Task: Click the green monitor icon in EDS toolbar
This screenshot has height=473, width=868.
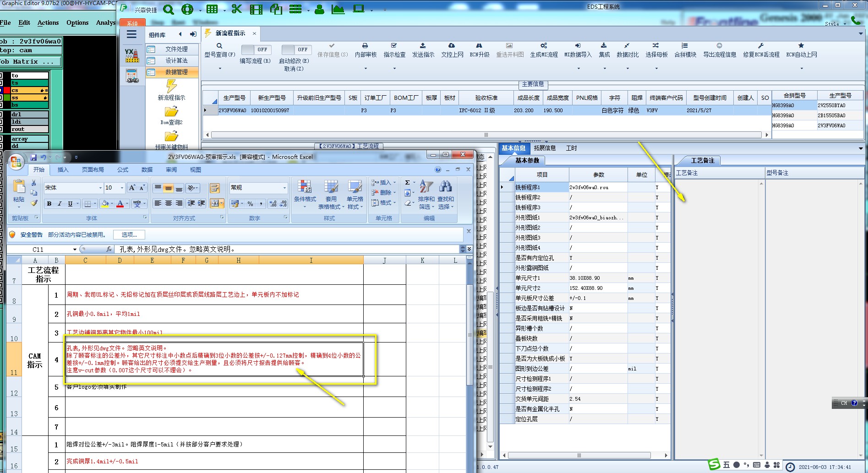Action: [359, 9]
